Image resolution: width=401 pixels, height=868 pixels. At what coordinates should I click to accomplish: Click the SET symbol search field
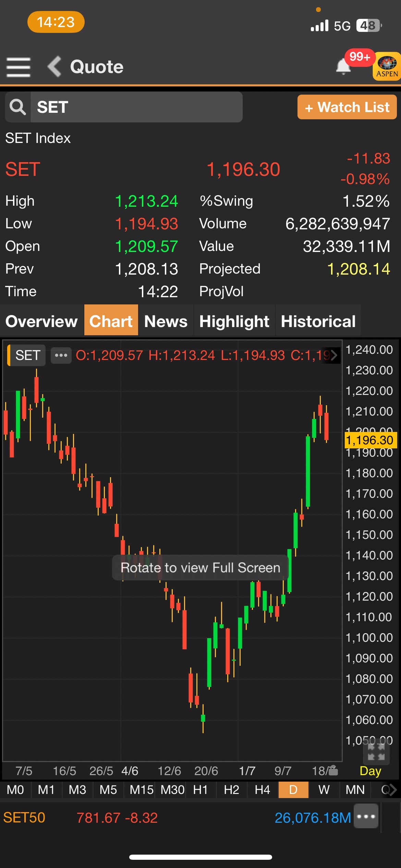point(136,107)
